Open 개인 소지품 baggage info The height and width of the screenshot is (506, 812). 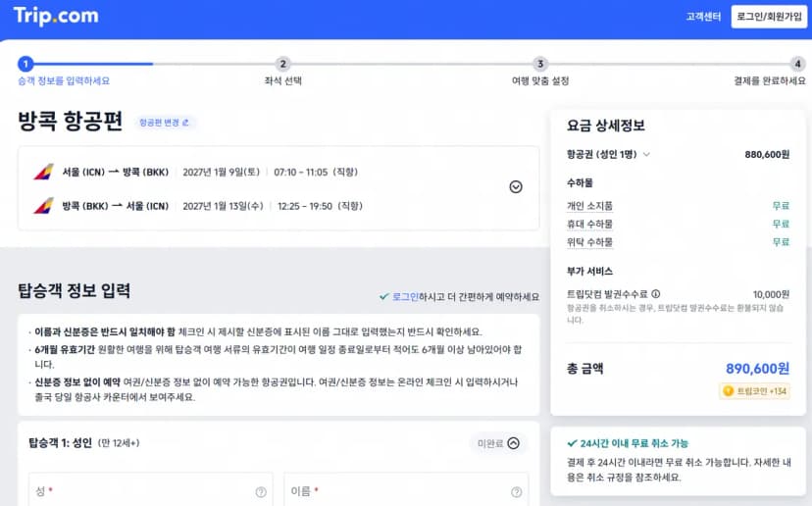[589, 206]
